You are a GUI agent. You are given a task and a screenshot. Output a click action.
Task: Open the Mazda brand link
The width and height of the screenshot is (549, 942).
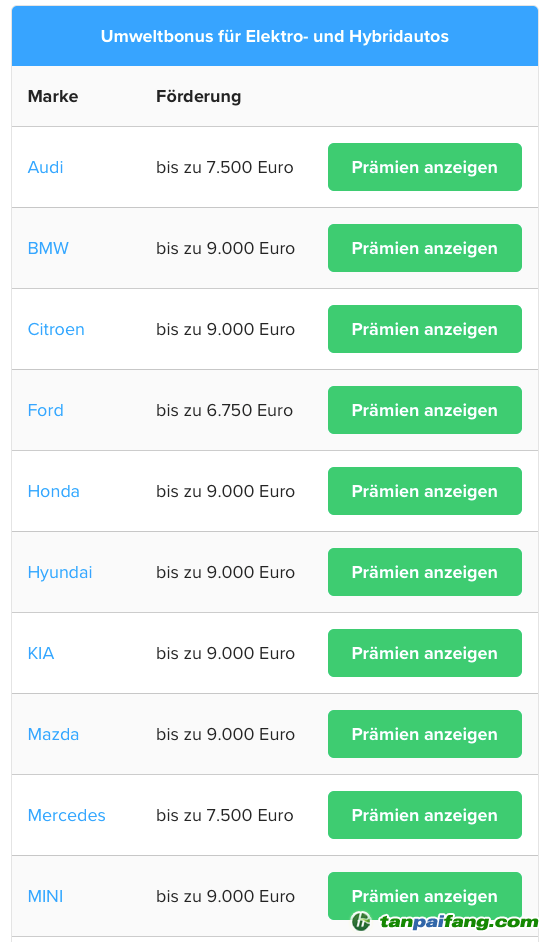tap(53, 734)
